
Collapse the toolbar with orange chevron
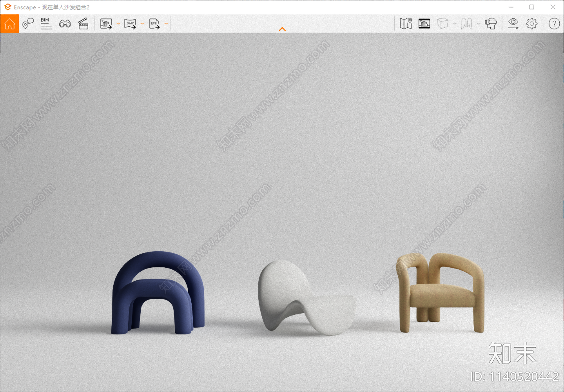pyautogui.click(x=282, y=29)
